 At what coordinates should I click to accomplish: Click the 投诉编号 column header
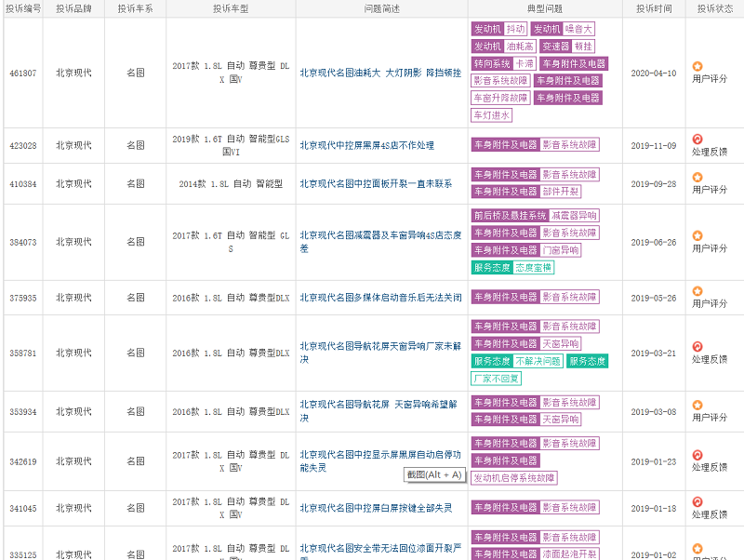pyautogui.click(x=22, y=8)
